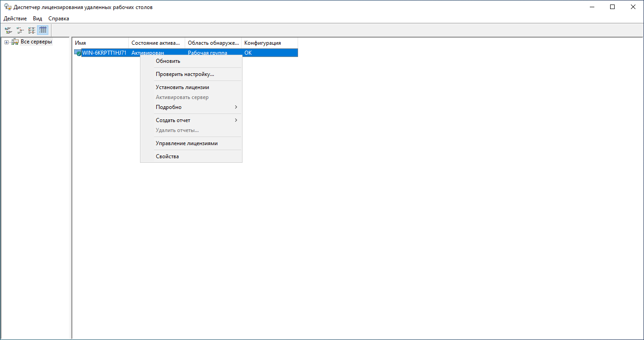Sort by Состояние актива... column header
This screenshot has width=644, height=340.
[x=157, y=43]
